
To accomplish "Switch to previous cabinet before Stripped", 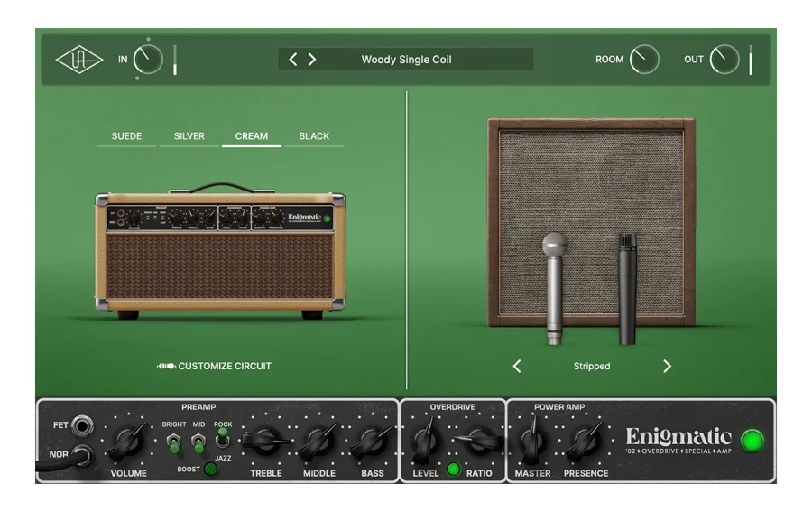I will tap(517, 367).
